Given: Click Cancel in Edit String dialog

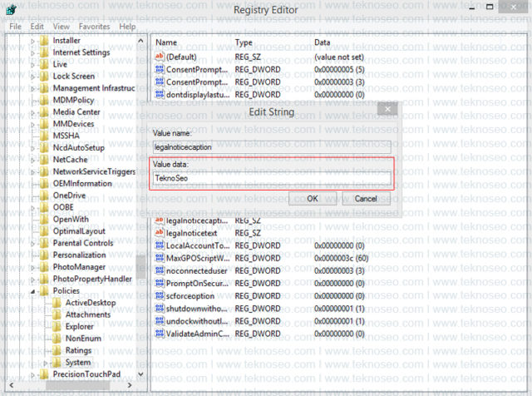Looking at the screenshot, I should [x=366, y=199].
